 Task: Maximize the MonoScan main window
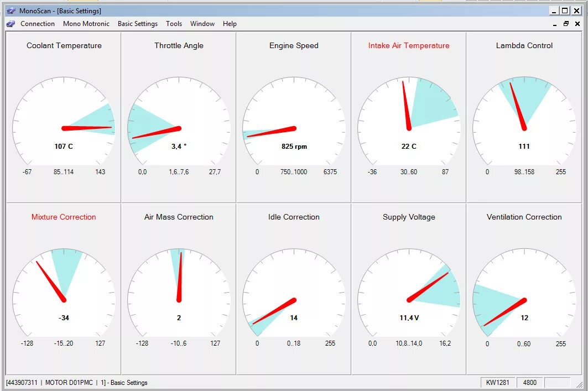(x=565, y=11)
